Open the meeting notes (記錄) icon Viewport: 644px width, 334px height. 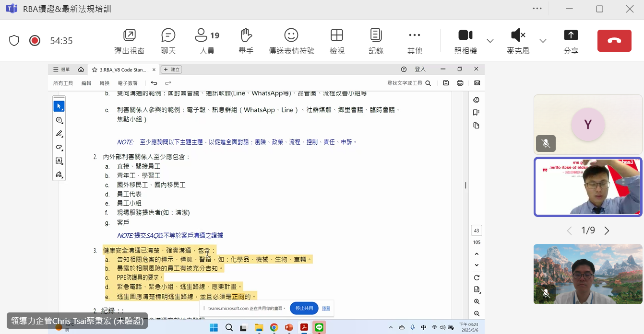(x=376, y=41)
